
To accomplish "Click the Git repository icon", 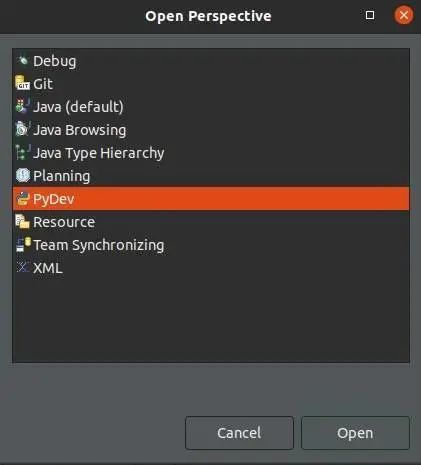I will click(x=23, y=83).
